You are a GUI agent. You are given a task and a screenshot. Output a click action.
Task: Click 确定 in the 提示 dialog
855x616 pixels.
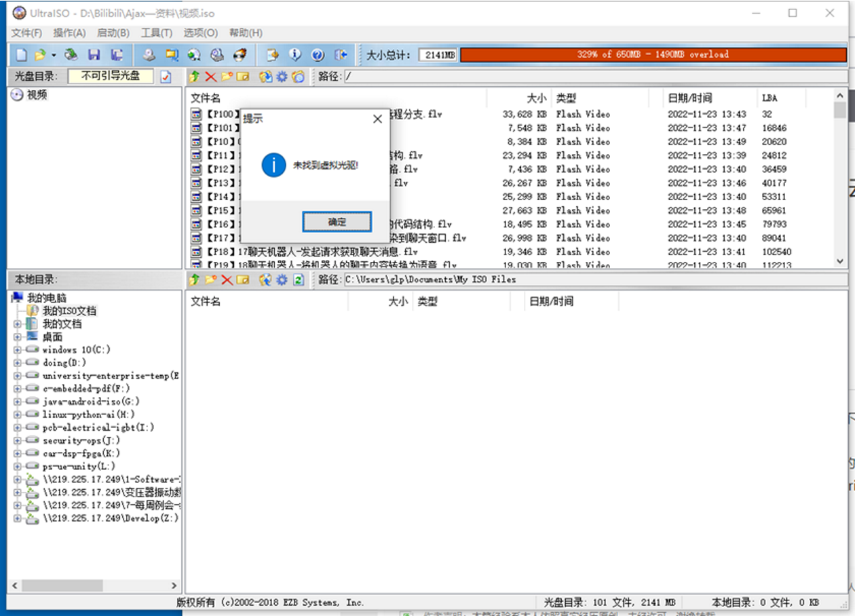337,222
